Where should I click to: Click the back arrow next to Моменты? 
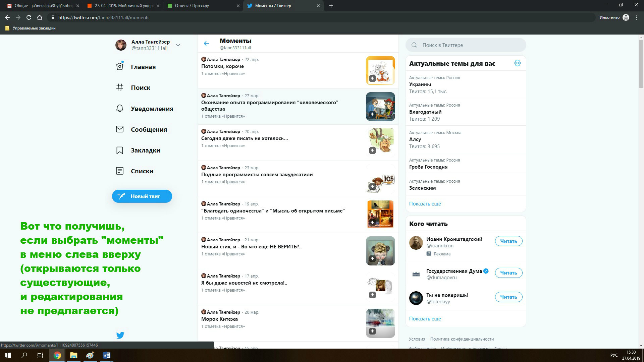click(x=207, y=43)
